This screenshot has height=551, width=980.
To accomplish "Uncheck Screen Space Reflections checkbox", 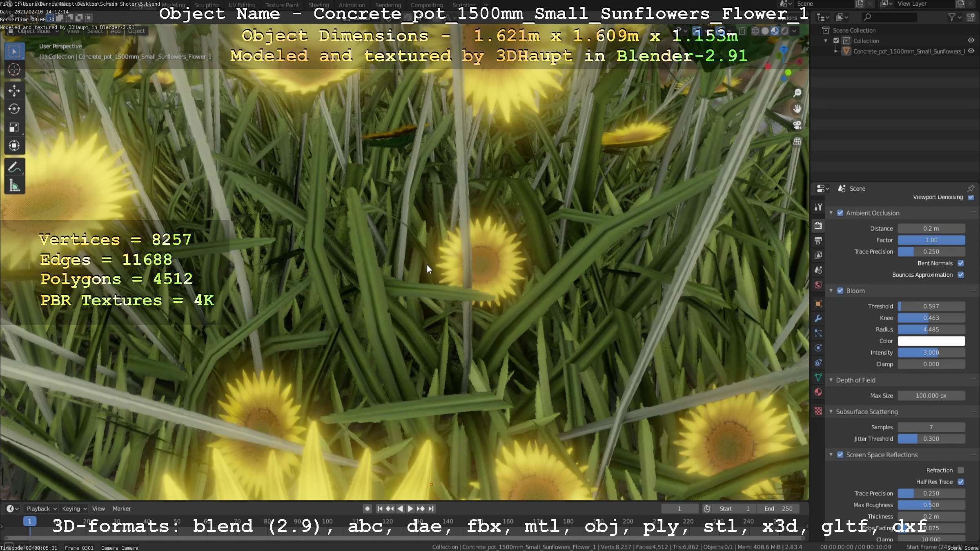I will tap(840, 455).
